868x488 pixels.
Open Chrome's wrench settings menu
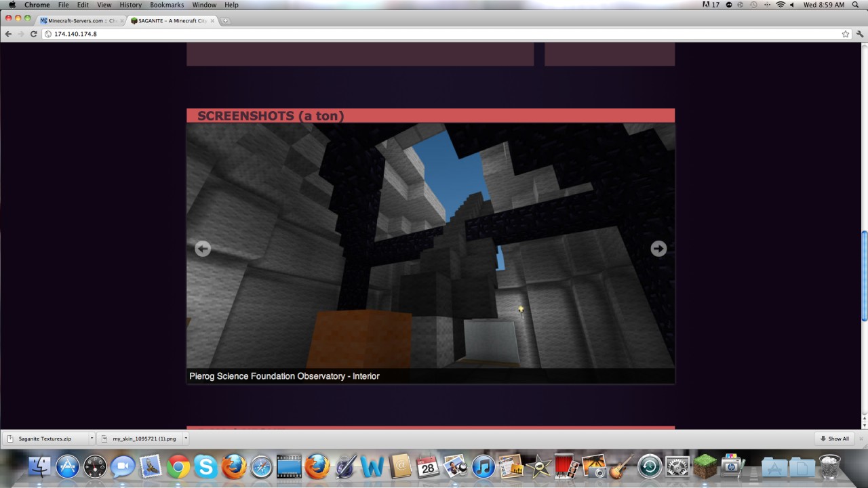point(859,34)
